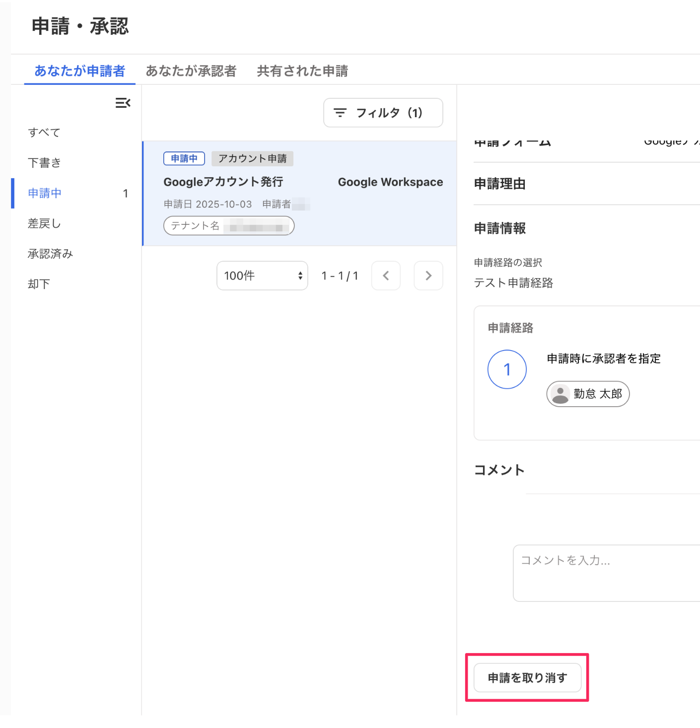Show 下書き drafts in sidebar
The height and width of the screenshot is (728, 700).
(x=44, y=163)
